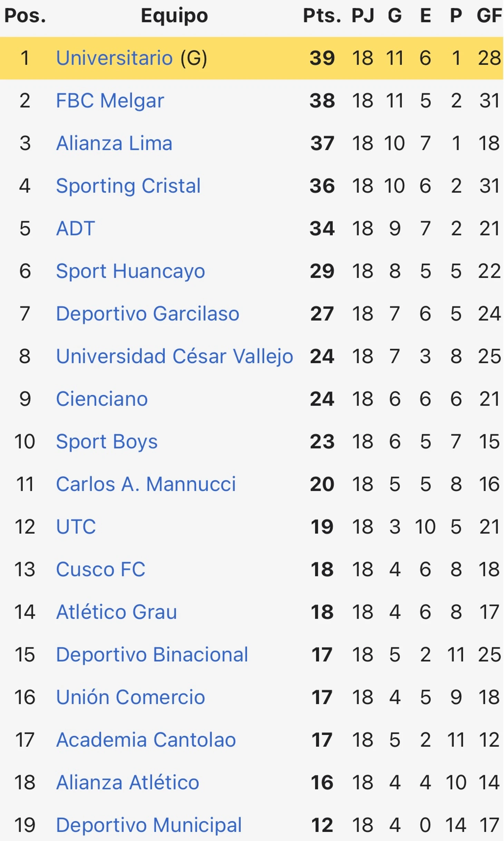Open the Sport Huancayo page

tap(130, 271)
